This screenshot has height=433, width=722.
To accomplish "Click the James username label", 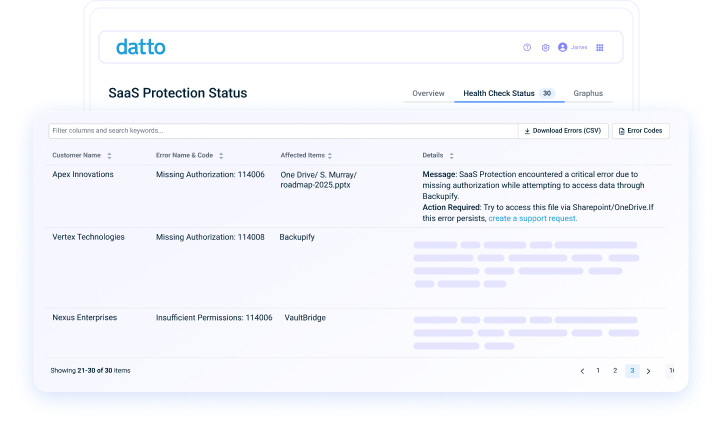I will pyautogui.click(x=579, y=47).
